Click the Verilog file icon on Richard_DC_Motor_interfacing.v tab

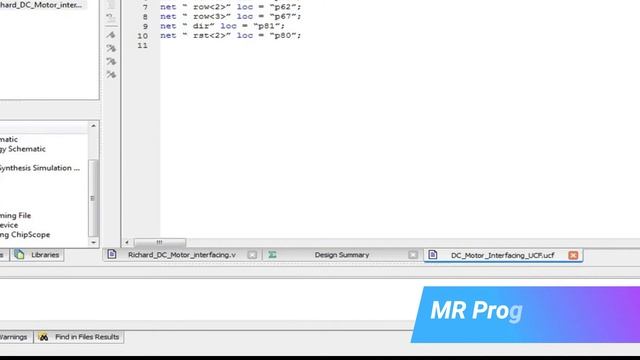(112, 254)
